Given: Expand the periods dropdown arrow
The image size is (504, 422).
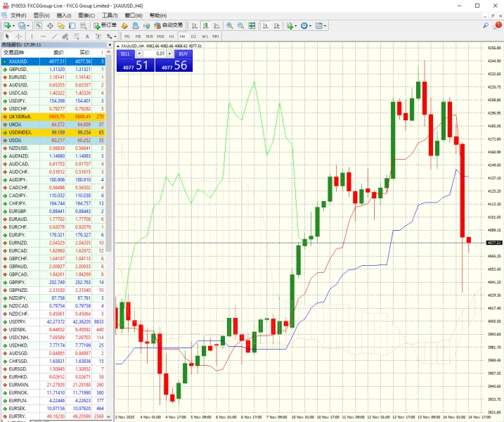Looking at the screenshot, I should point(310,26).
